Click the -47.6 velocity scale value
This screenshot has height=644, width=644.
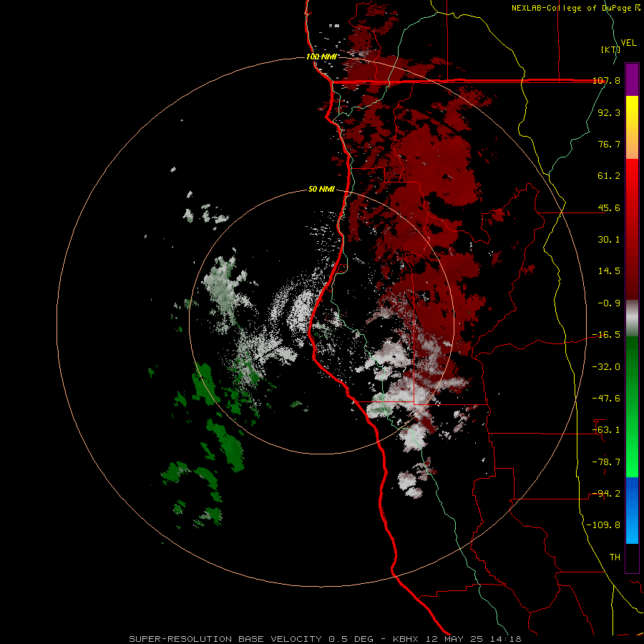point(606,399)
